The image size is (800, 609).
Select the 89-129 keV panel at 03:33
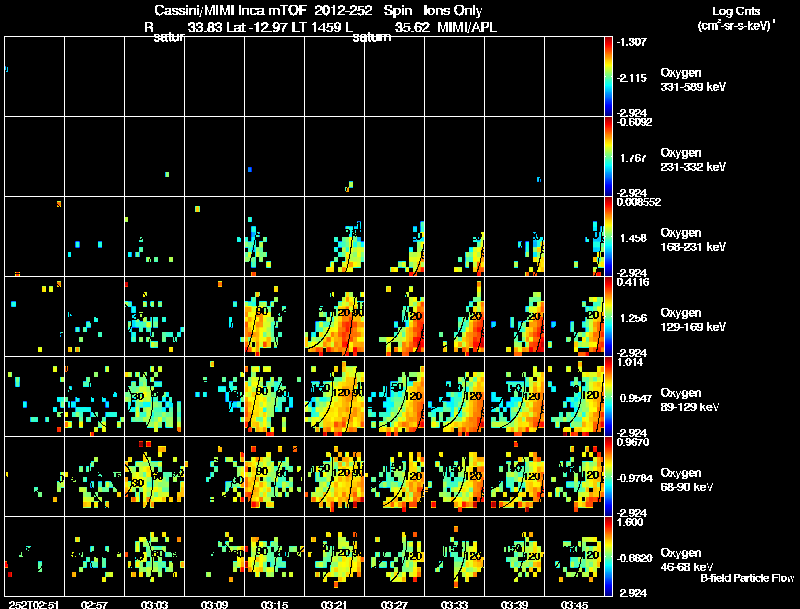(x=454, y=397)
